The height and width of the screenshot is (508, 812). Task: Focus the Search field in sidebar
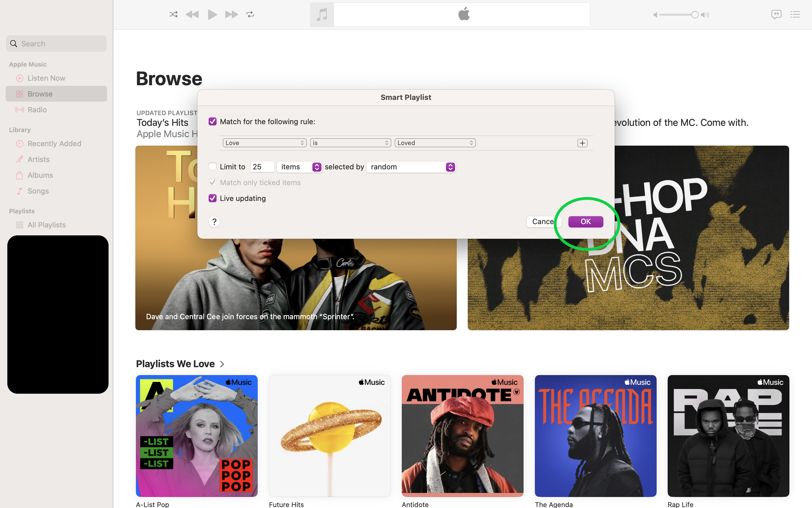click(x=56, y=44)
